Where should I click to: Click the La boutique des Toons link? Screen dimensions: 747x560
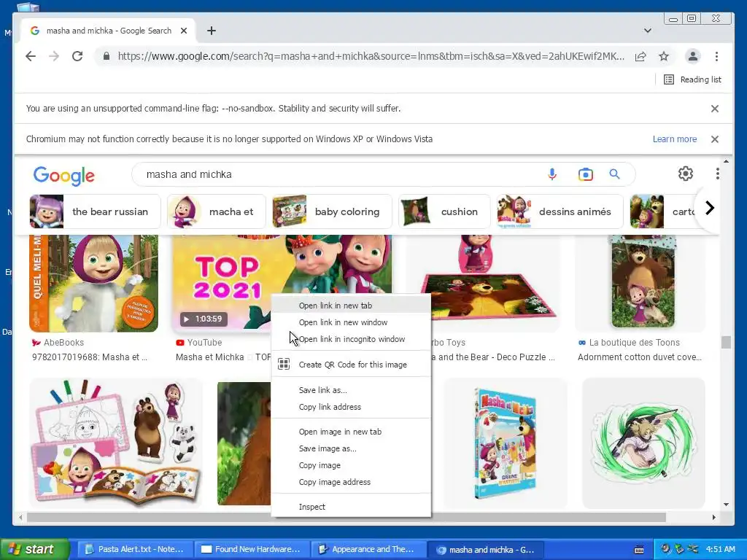pos(629,343)
